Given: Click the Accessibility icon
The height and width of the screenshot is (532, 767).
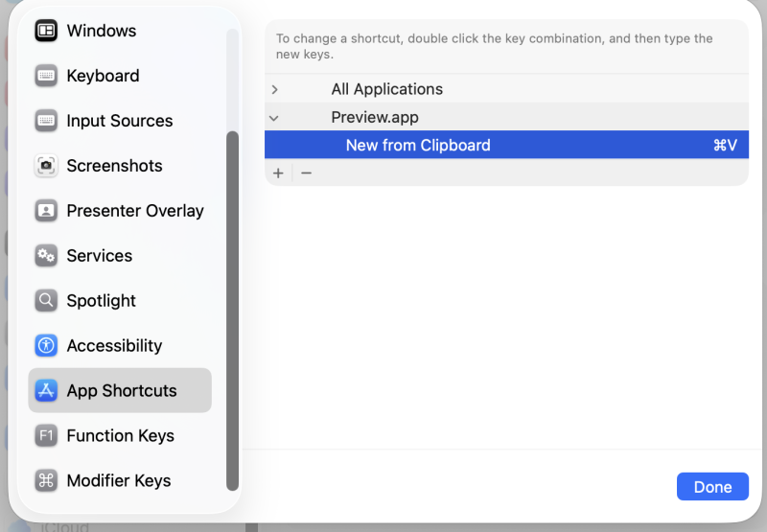Looking at the screenshot, I should pos(46,346).
